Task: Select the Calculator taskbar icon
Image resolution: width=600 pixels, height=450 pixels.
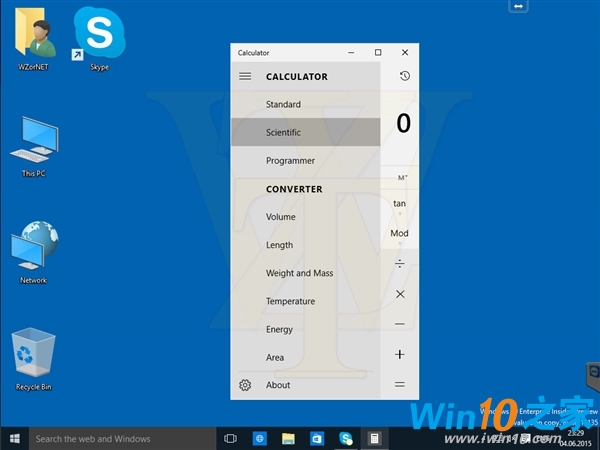Action: (x=374, y=439)
